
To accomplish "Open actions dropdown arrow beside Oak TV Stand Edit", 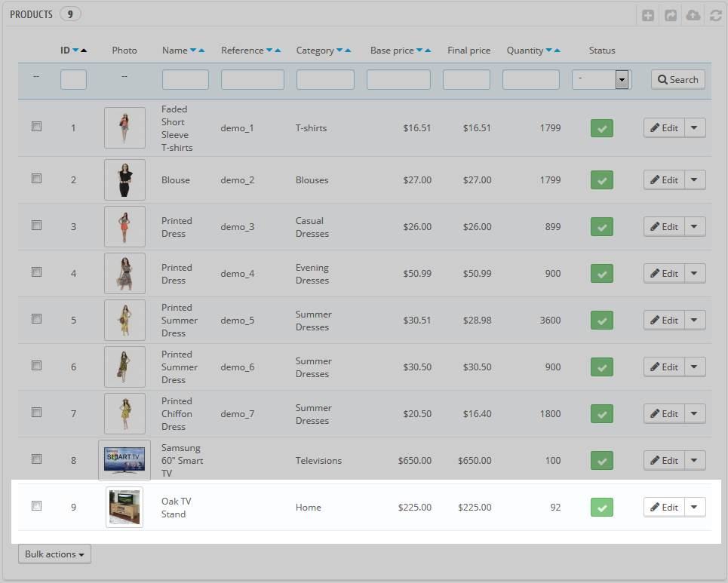I will point(695,508).
